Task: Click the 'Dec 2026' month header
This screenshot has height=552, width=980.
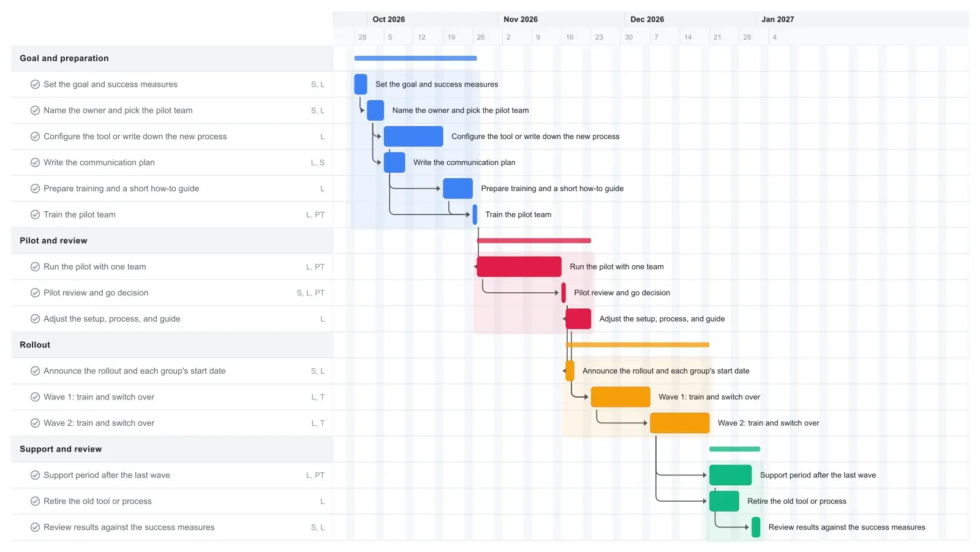Action: (647, 20)
